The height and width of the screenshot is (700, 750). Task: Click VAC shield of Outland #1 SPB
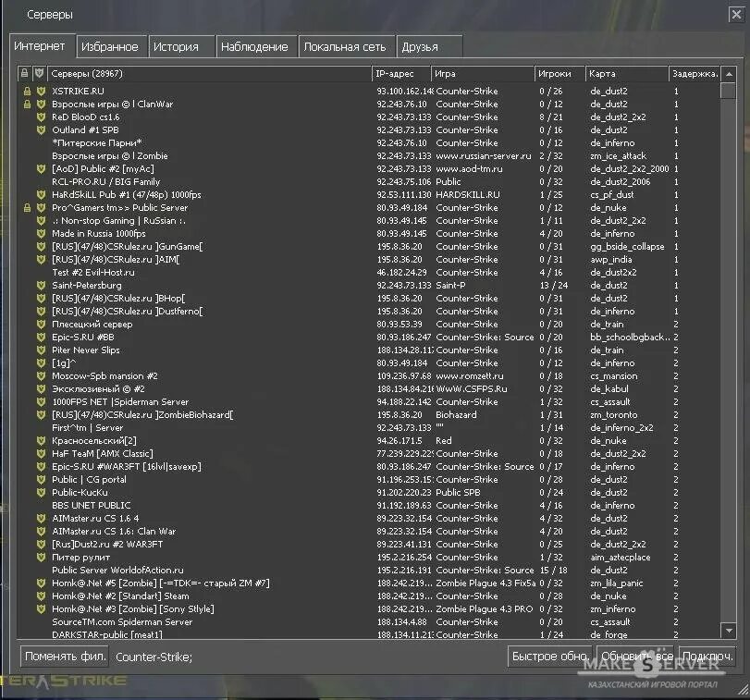pos(41,129)
